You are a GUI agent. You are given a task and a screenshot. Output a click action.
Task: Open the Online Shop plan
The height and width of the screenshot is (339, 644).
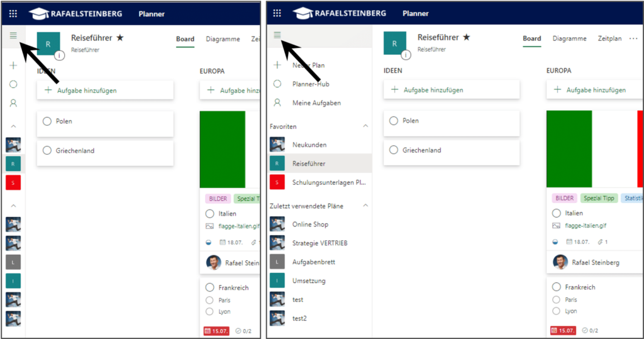pyautogui.click(x=310, y=225)
